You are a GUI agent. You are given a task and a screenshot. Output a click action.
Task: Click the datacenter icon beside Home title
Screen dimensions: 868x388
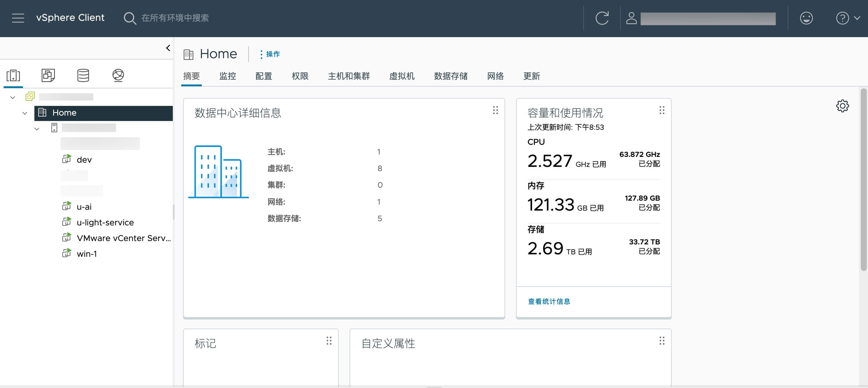188,54
